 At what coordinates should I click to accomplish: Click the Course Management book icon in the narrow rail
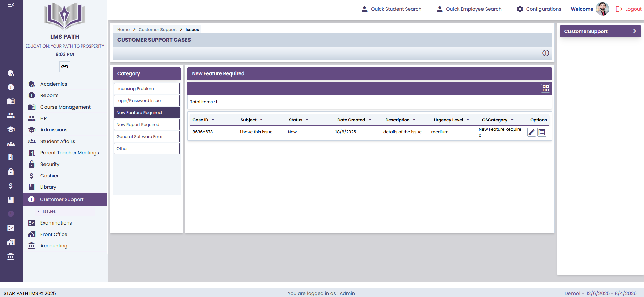pyautogui.click(x=11, y=101)
